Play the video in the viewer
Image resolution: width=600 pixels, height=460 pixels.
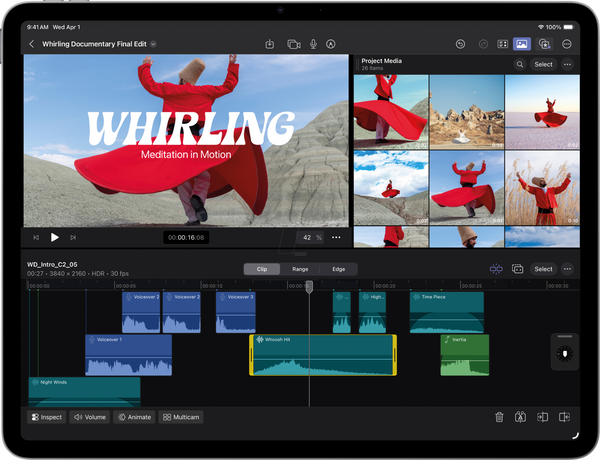point(54,238)
